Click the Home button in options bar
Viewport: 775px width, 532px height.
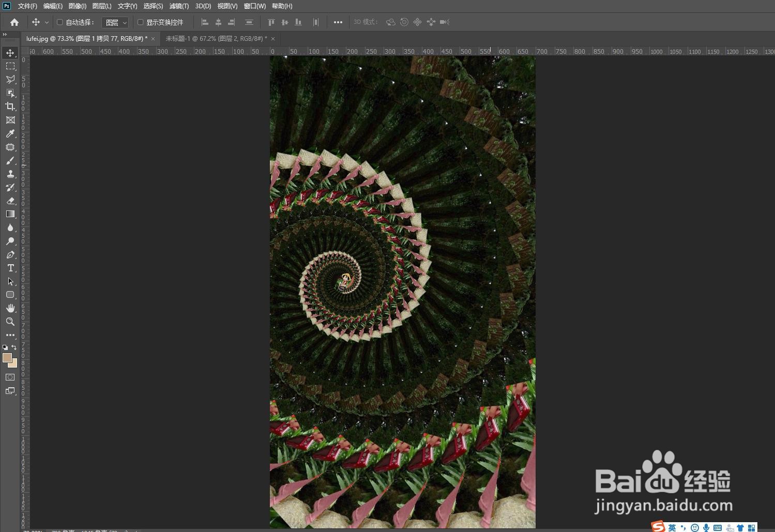click(x=14, y=22)
